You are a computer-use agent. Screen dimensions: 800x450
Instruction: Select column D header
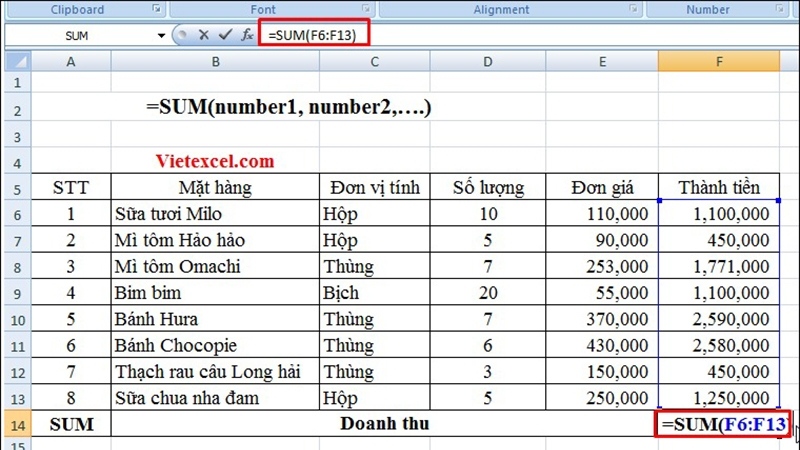click(x=488, y=62)
